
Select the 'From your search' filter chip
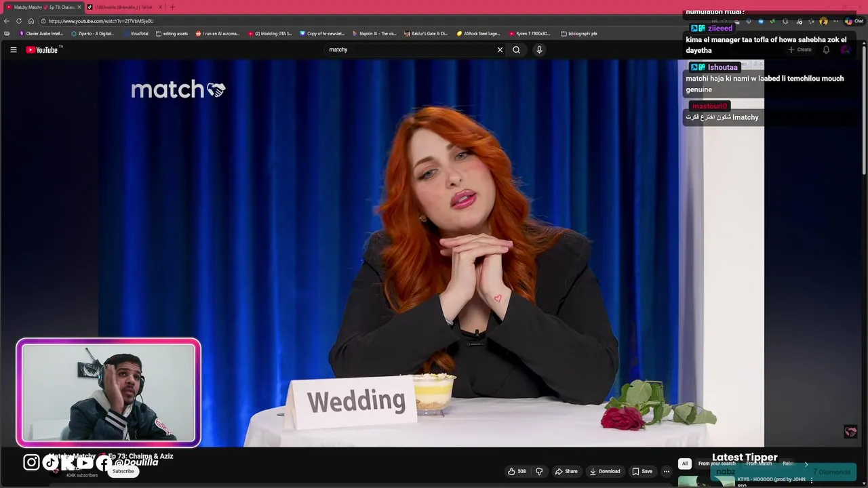[717, 464]
